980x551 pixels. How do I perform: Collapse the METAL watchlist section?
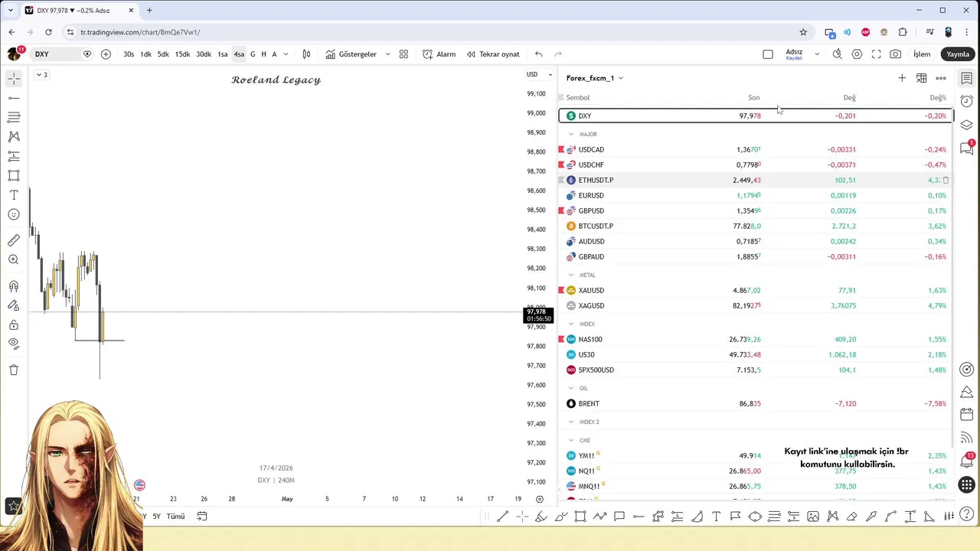[571, 275]
